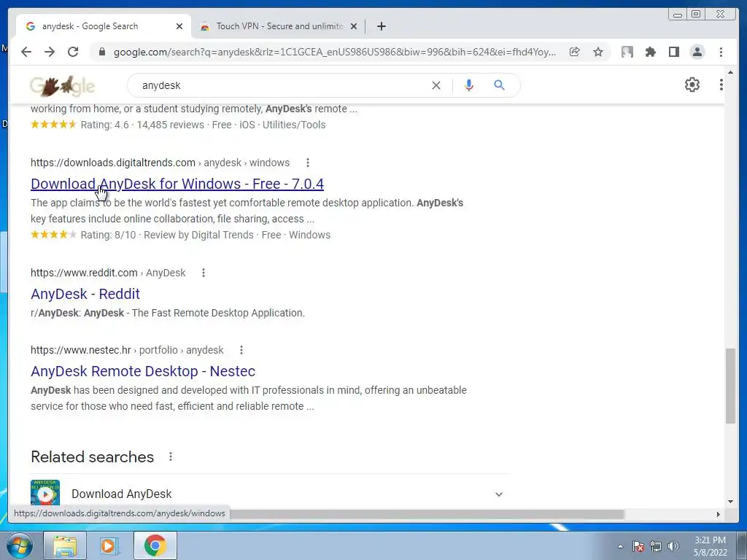
Task: Open the Extensions puzzle menu
Action: point(650,52)
